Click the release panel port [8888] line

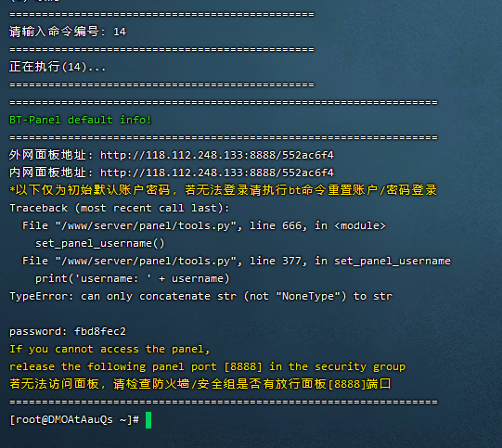point(207,366)
